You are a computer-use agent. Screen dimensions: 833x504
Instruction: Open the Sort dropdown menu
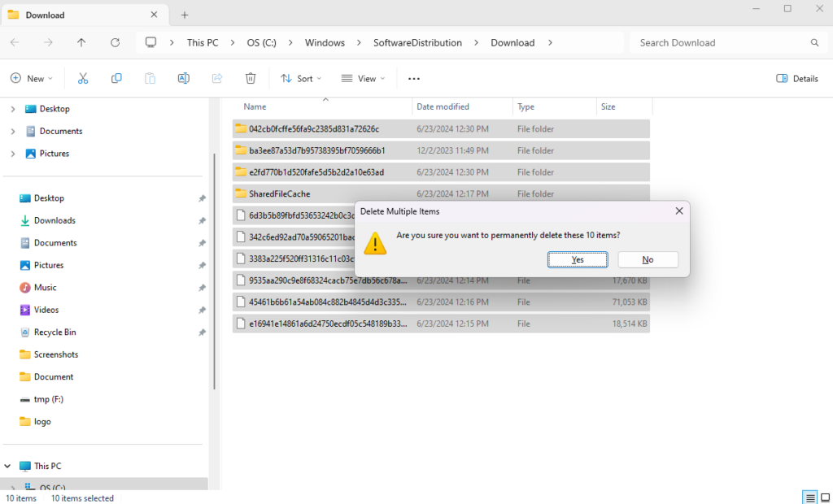pos(301,79)
